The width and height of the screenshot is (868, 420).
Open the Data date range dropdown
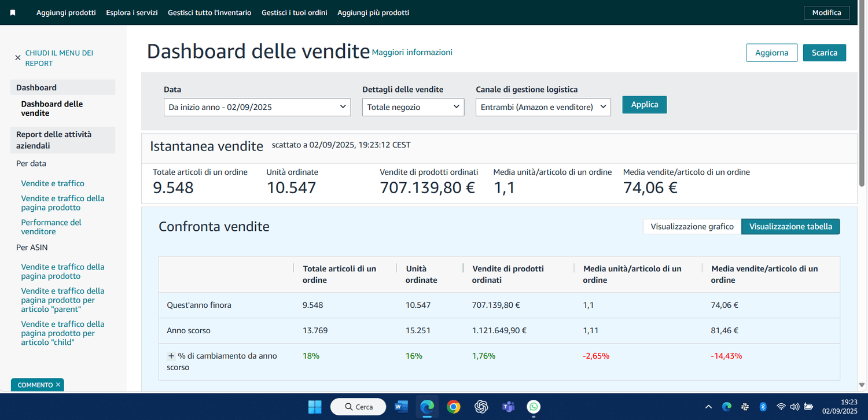click(x=257, y=107)
